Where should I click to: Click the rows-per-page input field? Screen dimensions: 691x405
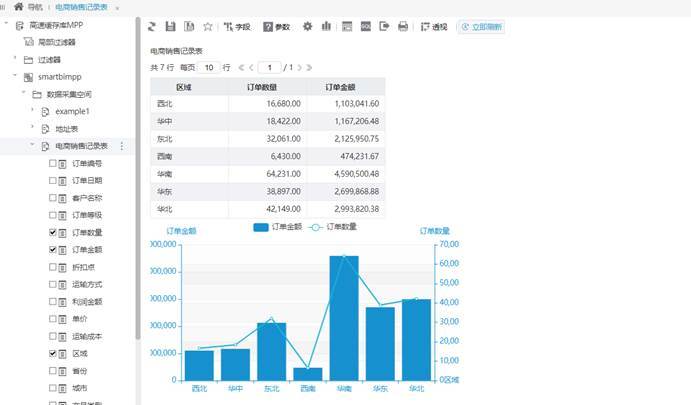(x=208, y=67)
